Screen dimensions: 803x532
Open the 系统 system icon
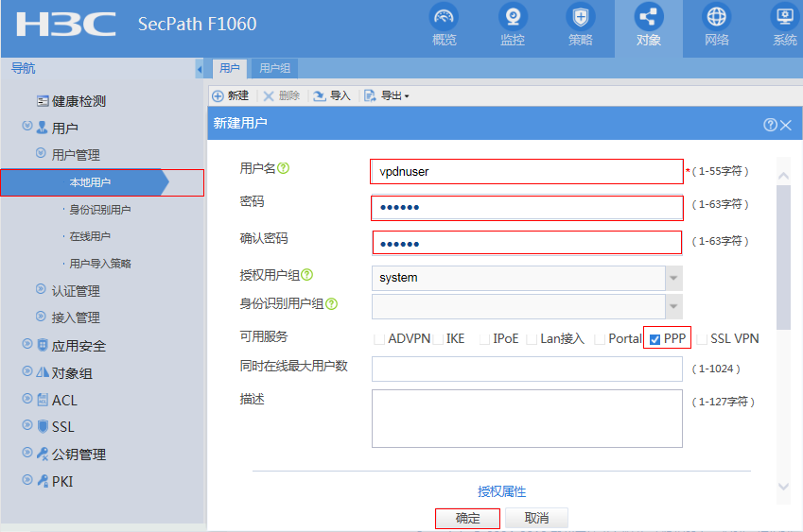(785, 17)
